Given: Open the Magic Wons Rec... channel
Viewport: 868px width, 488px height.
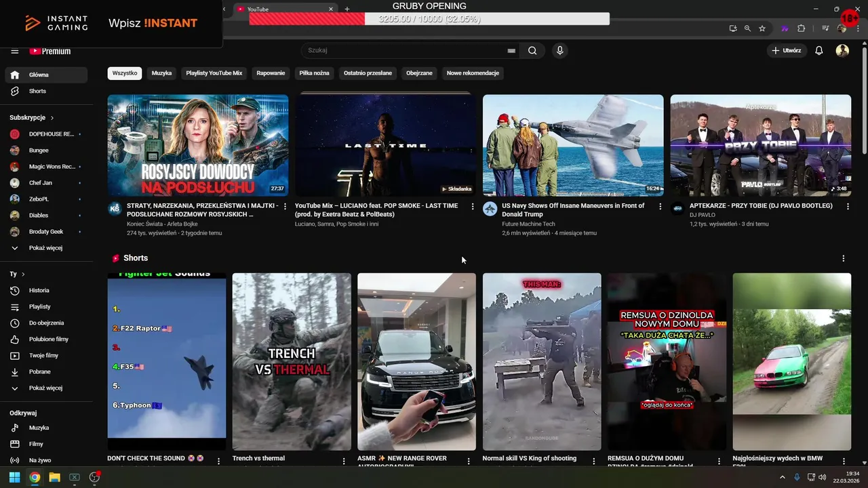Looking at the screenshot, I should (46, 167).
